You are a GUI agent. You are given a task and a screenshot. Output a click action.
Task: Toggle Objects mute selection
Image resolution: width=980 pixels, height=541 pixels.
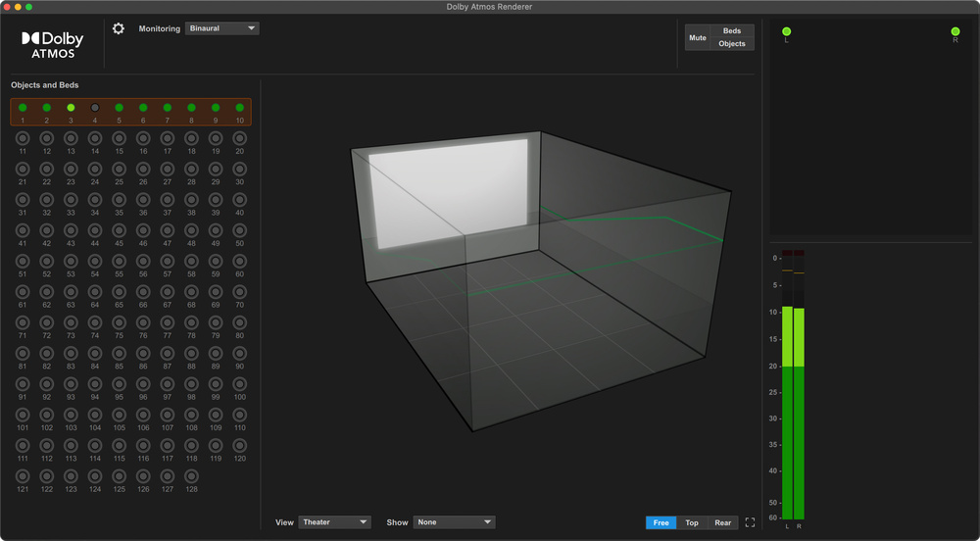coord(732,44)
